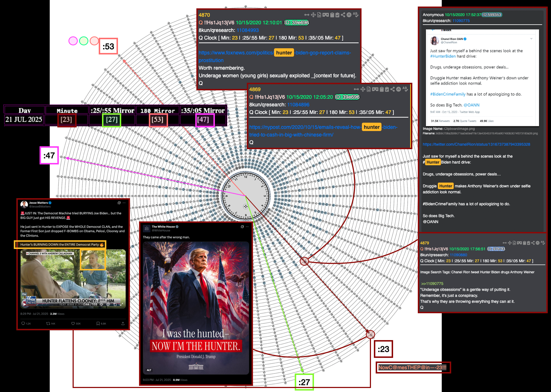Click circled-triangle icon in post 4870
The width and height of the screenshot is (551, 392).
tap(349, 15)
